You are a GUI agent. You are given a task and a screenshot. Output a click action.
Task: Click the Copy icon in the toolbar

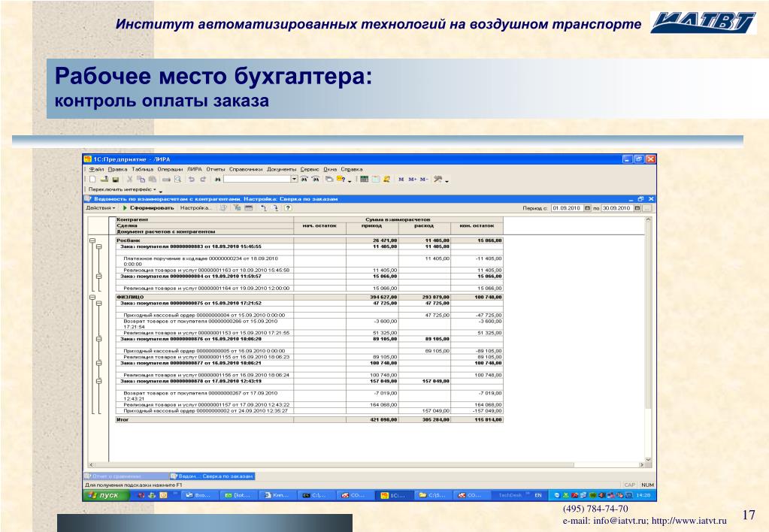pyautogui.click(x=141, y=180)
